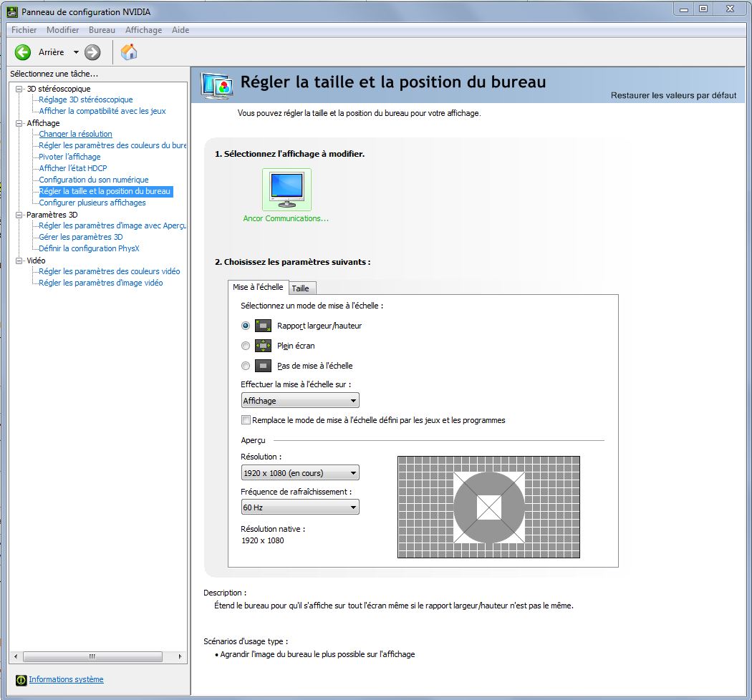Open the Affichage scaling target dropdown

point(300,400)
